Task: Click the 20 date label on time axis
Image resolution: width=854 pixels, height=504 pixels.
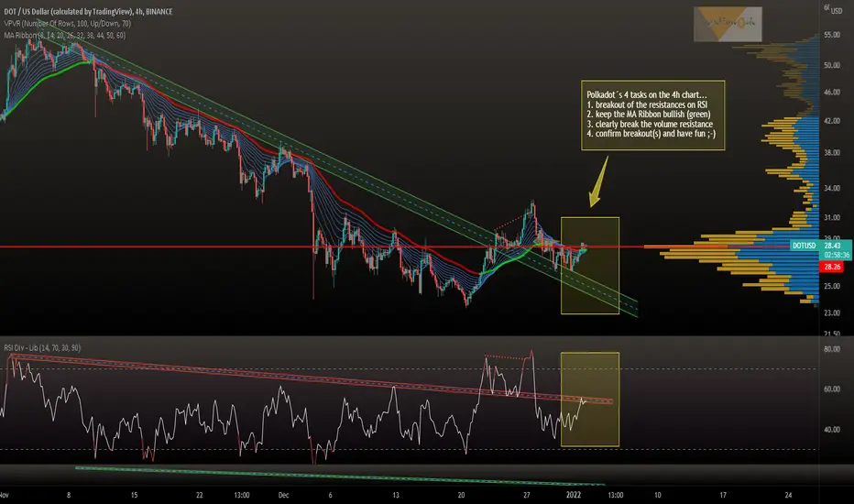Action: point(461,495)
